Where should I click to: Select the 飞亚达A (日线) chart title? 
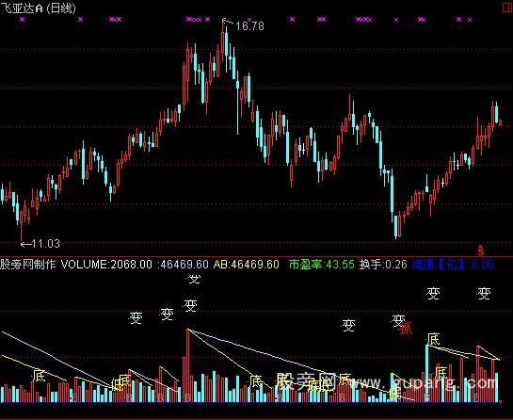(38, 8)
